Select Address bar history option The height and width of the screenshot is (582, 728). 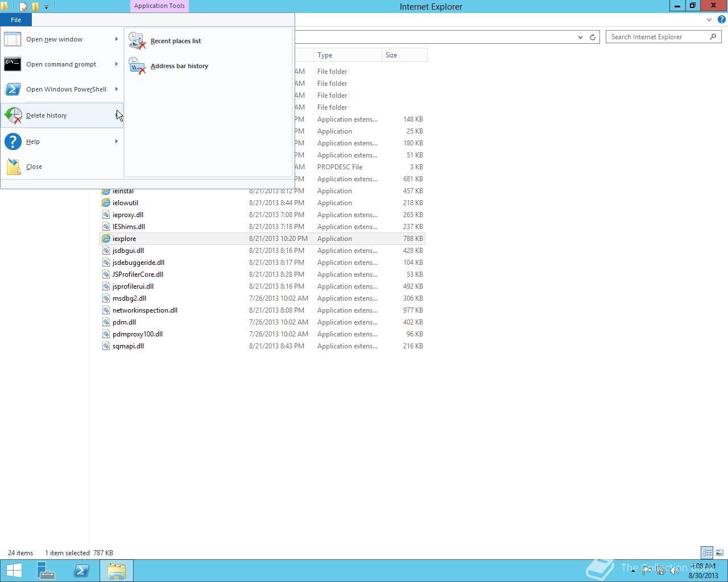[x=208, y=66]
